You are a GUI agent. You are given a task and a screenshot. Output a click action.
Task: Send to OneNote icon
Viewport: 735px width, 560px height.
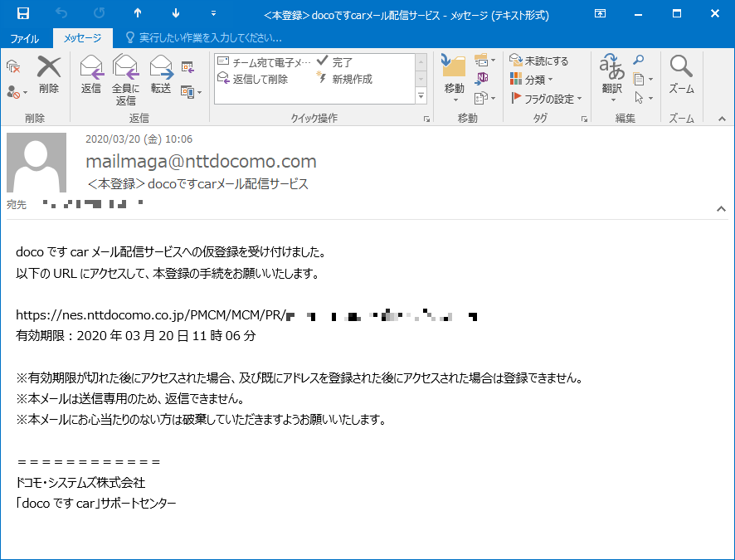(481, 79)
